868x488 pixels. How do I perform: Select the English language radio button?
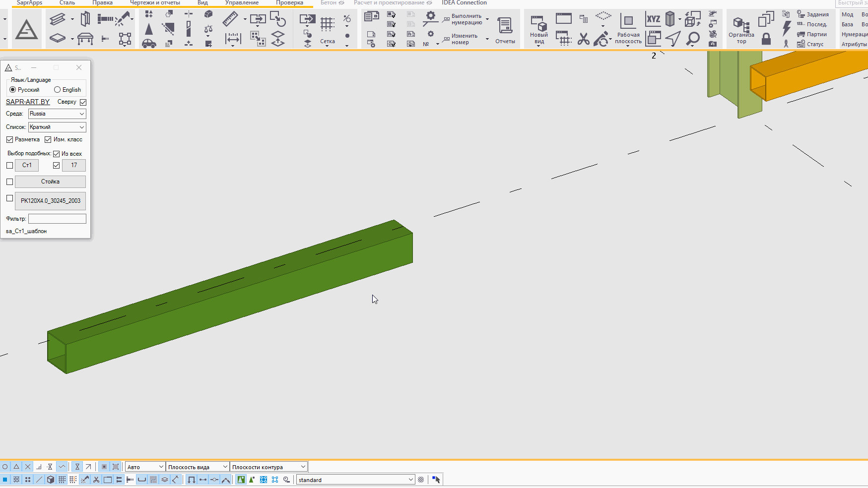pos(58,90)
